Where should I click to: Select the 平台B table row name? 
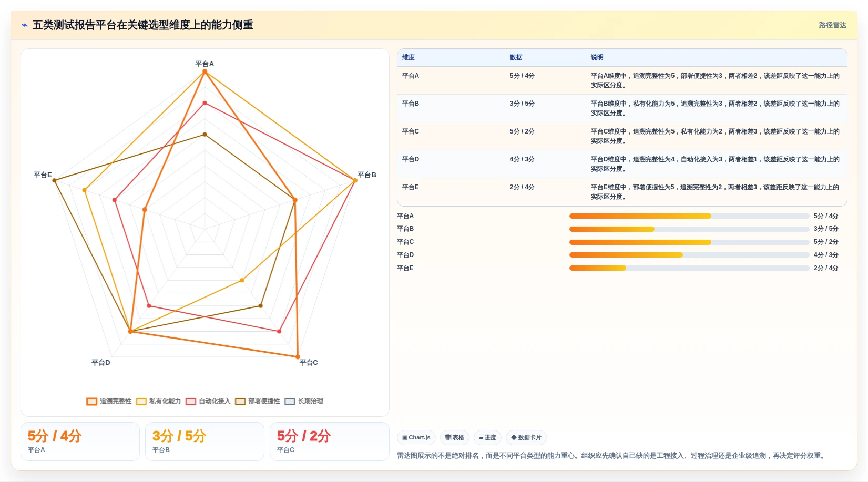[411, 104]
